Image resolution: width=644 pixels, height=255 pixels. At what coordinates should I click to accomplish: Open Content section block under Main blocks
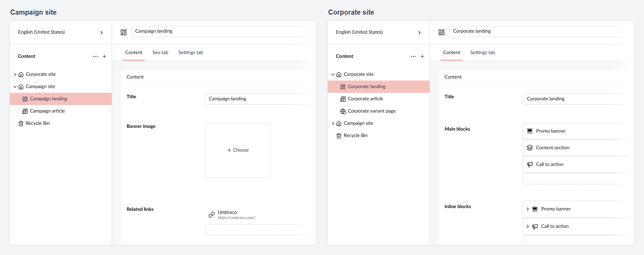point(578,148)
